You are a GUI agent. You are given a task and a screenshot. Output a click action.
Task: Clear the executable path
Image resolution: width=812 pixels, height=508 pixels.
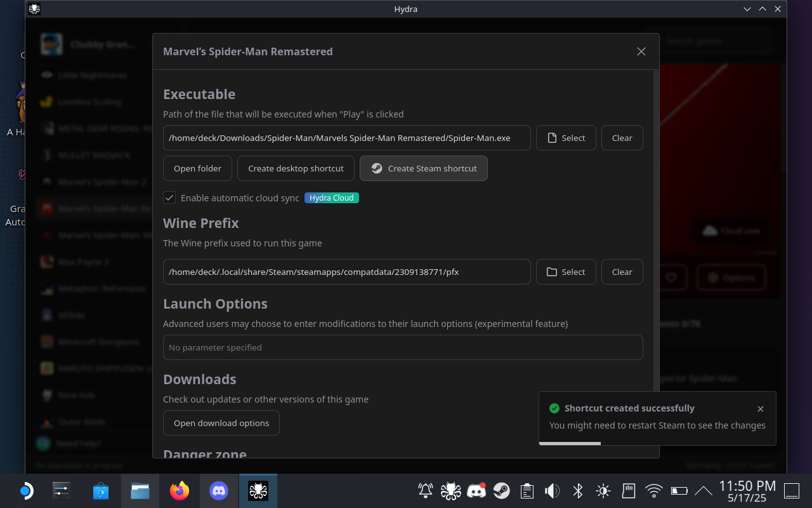[622, 138]
